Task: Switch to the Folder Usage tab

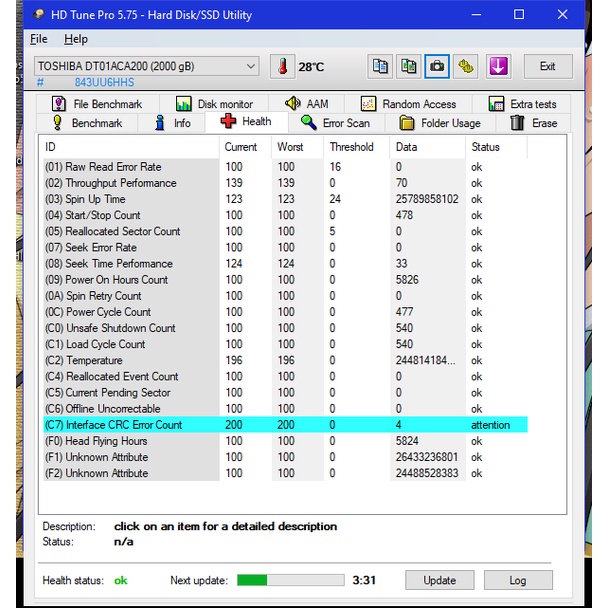Action: (x=440, y=123)
